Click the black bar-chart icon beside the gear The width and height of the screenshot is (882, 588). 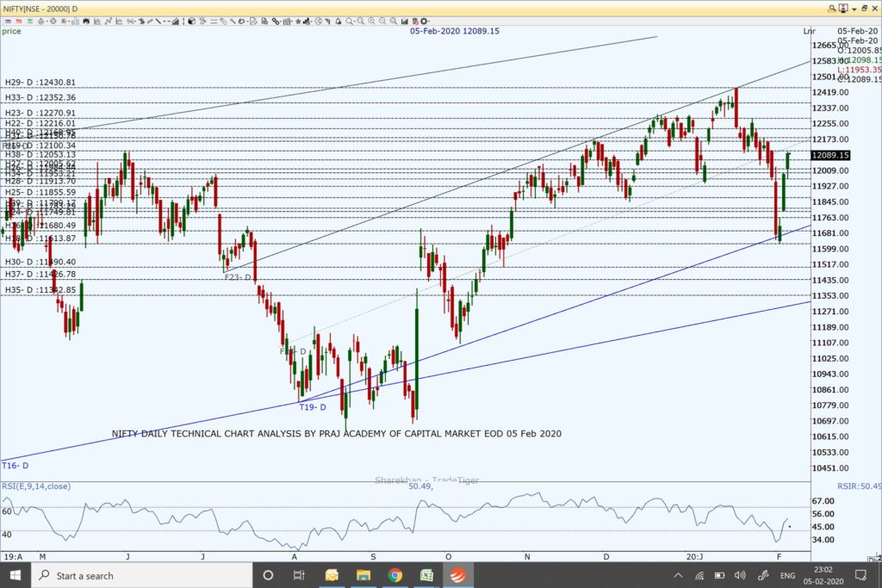(x=405, y=22)
